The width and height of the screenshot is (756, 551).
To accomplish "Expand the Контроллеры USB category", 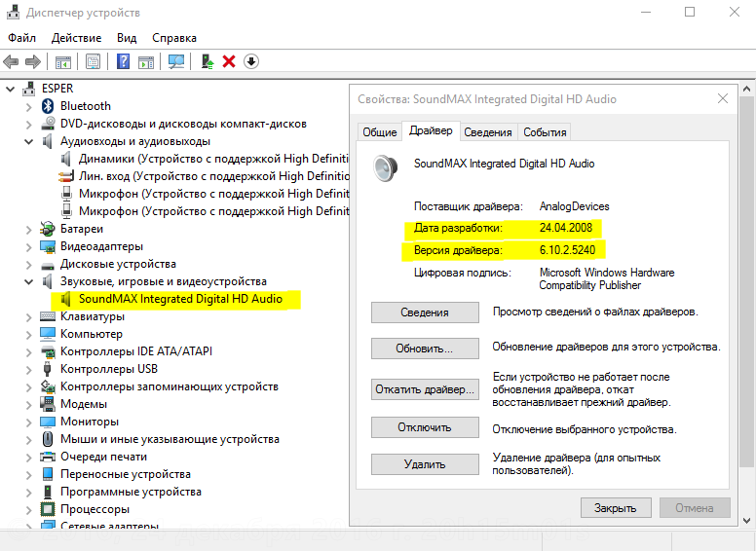I will (x=28, y=369).
